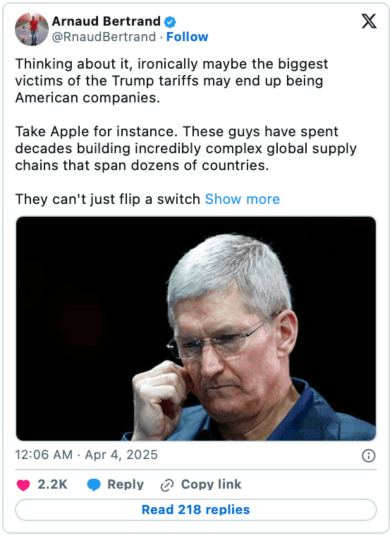Viewport: 390px width, 536px height.
Task: Click the 'Take Apple for instance' paragraph
Action: (x=186, y=148)
